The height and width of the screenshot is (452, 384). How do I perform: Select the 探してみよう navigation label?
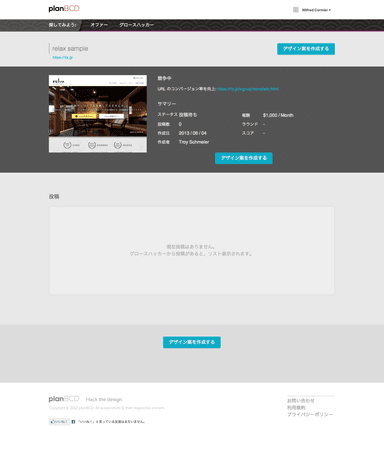coord(63,25)
